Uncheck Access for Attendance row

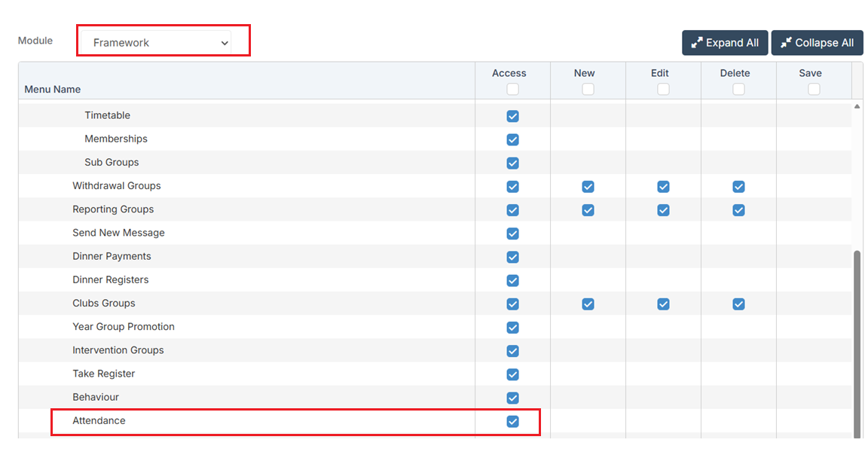coord(512,421)
